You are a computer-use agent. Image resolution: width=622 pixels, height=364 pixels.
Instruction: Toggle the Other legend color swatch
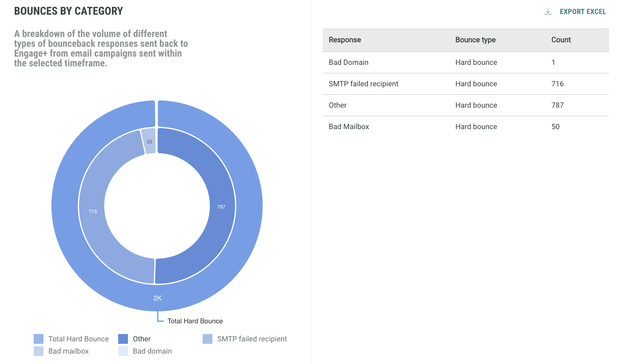point(123,339)
